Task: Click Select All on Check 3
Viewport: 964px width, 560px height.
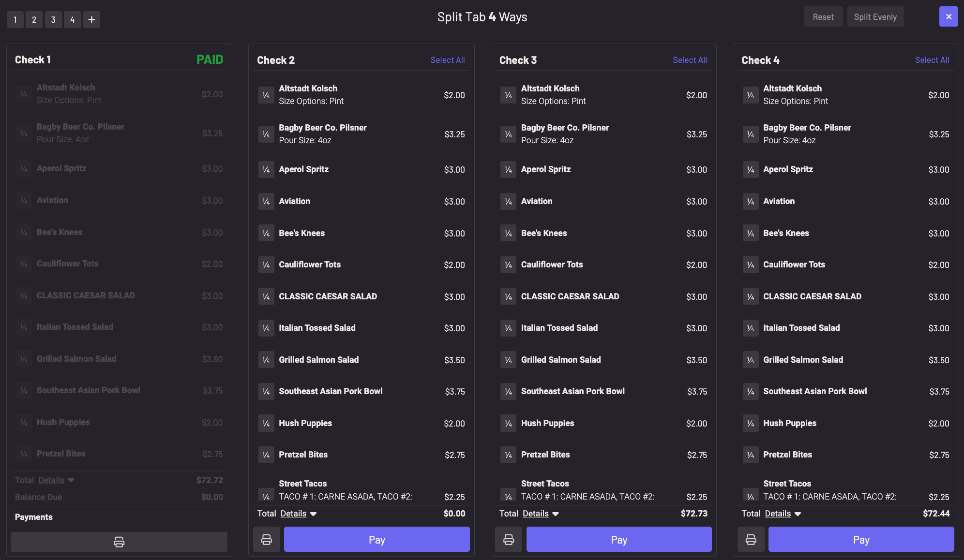Action: [690, 60]
